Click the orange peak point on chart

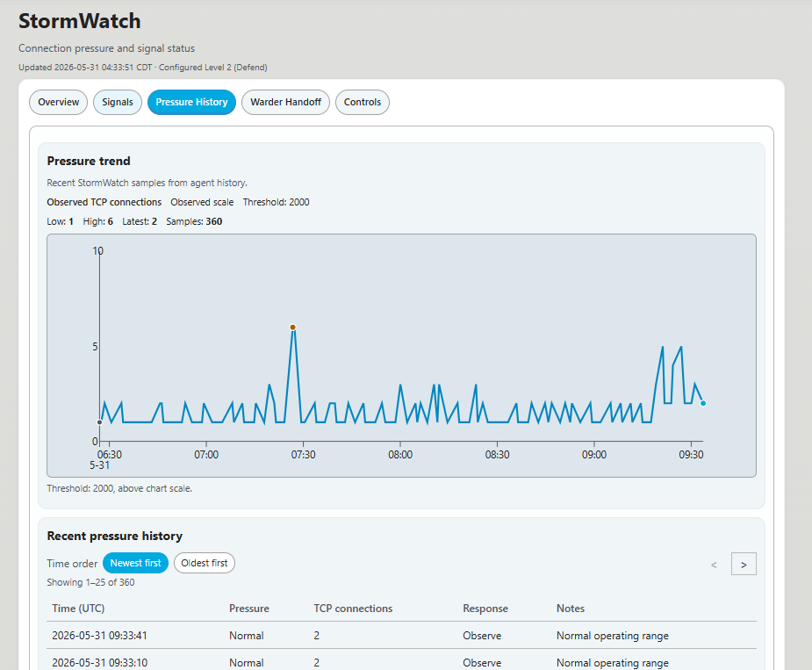292,328
